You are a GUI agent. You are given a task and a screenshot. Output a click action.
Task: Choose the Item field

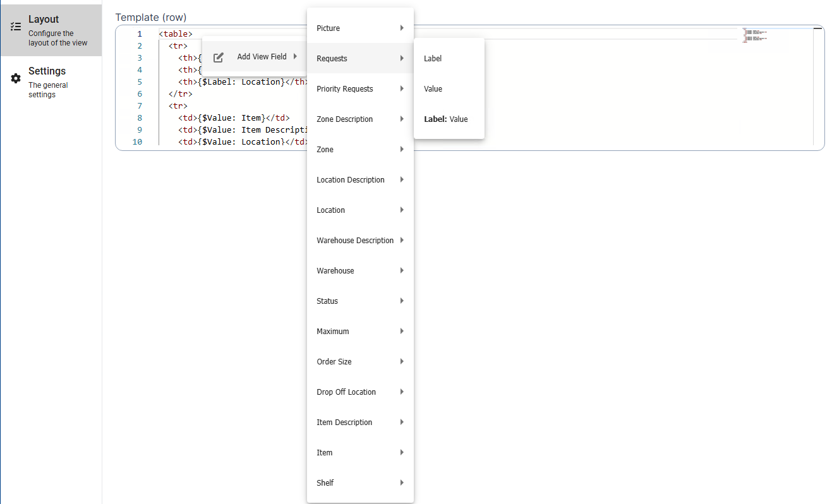click(x=360, y=452)
